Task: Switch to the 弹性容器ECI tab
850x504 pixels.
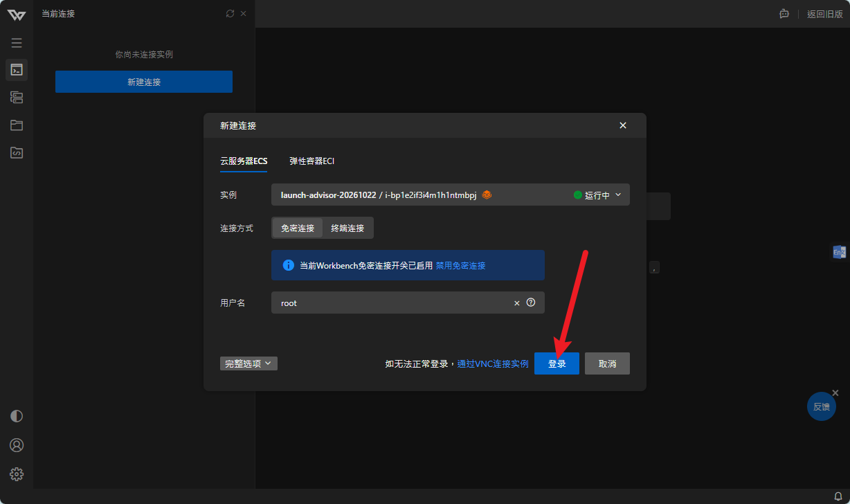Action: pyautogui.click(x=311, y=161)
